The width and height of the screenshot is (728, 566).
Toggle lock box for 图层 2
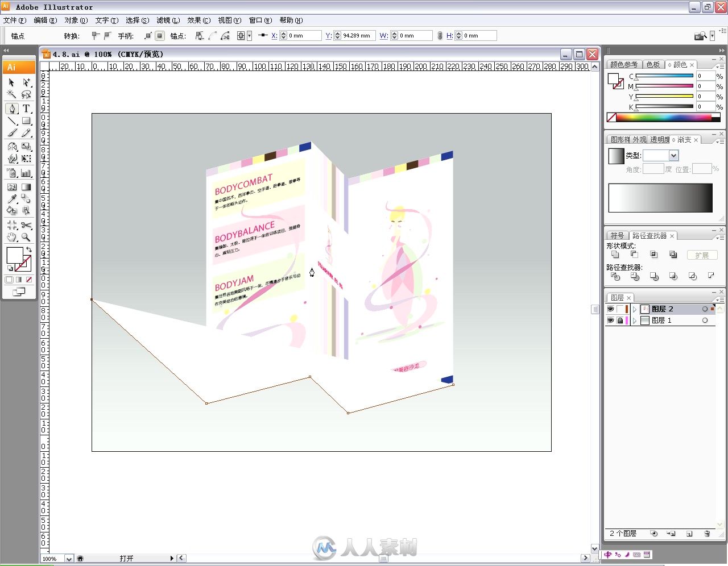point(621,309)
